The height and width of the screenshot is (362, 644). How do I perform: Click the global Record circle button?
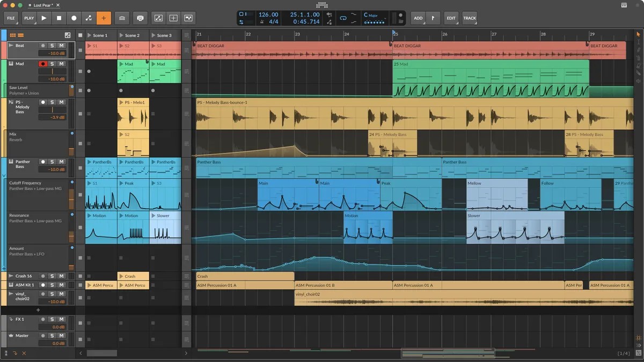[x=74, y=18]
